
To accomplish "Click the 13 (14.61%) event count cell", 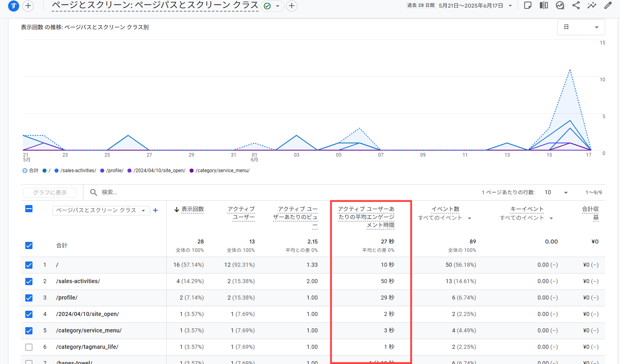I will pos(461,281).
